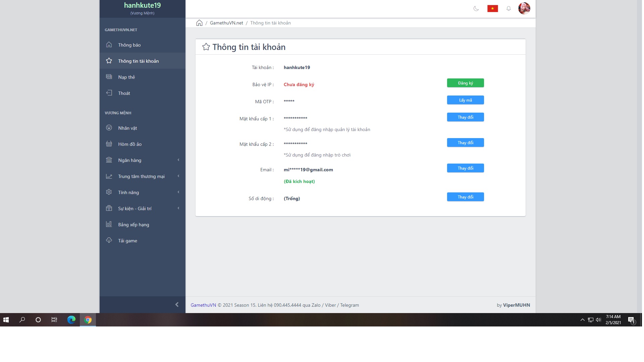644x362 pixels.
Task: Open the Bảng xếp hạng ranking page
Action: (133, 225)
